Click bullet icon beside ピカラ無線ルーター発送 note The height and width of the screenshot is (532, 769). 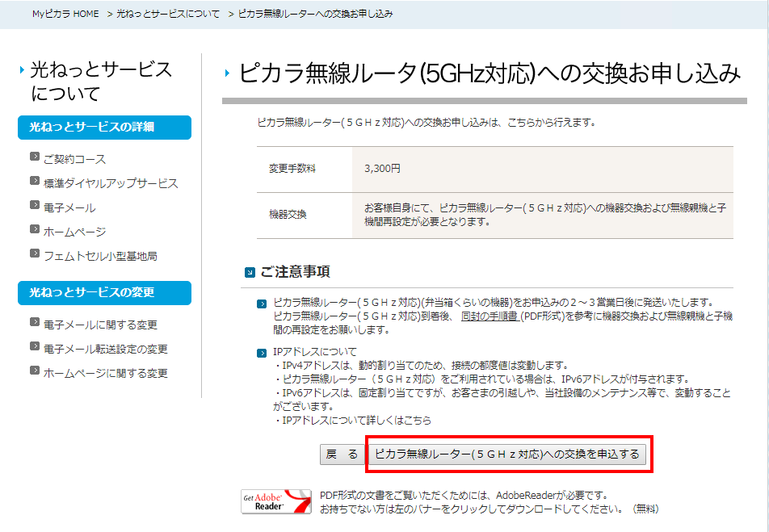262,304
